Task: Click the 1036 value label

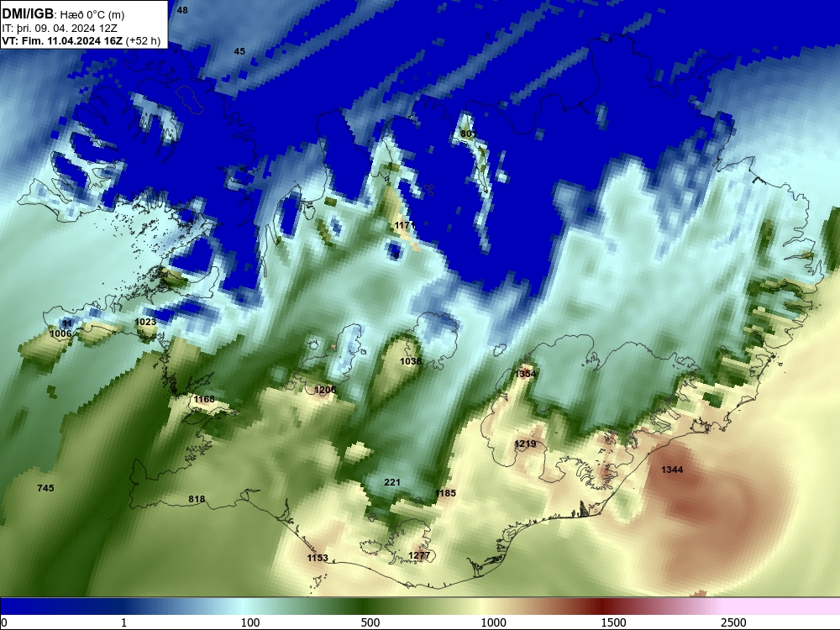Action: pyautogui.click(x=411, y=361)
